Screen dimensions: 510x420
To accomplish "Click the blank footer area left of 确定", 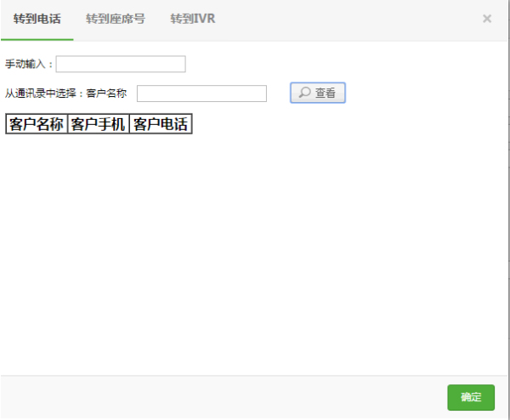I will 221,397.
